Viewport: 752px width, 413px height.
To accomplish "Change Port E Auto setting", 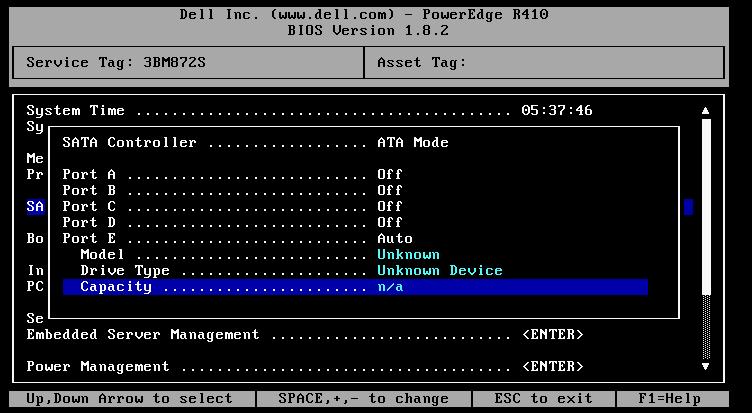I will pyautogui.click(x=395, y=238).
